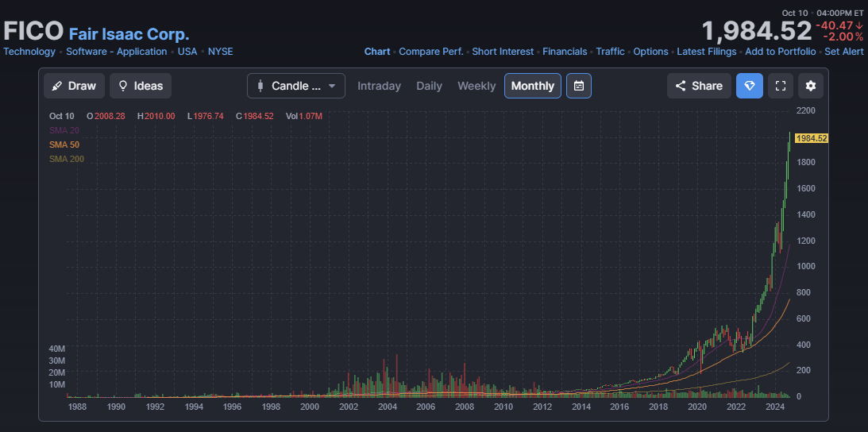
Task: Click the 1984.52 price tag on axis
Action: 812,138
